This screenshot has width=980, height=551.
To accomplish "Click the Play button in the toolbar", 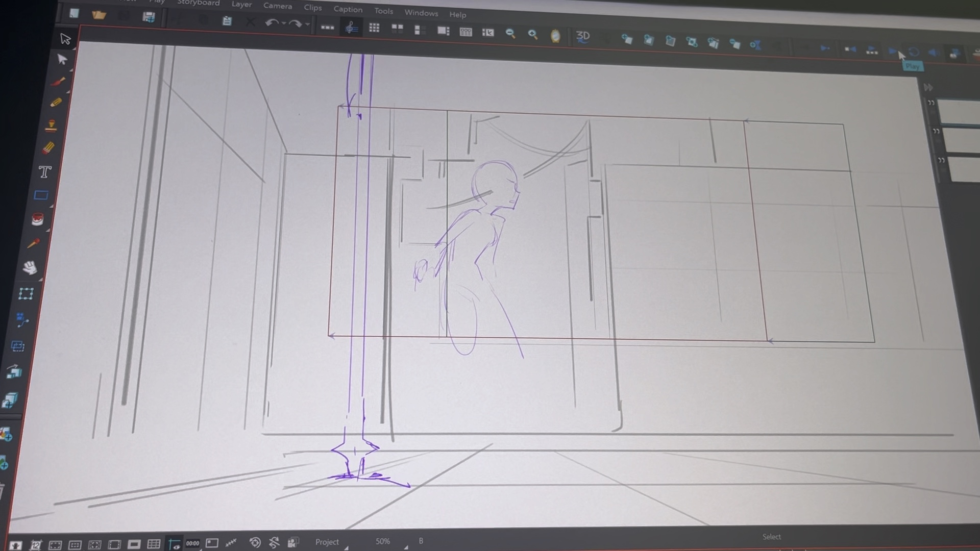I will (x=893, y=51).
